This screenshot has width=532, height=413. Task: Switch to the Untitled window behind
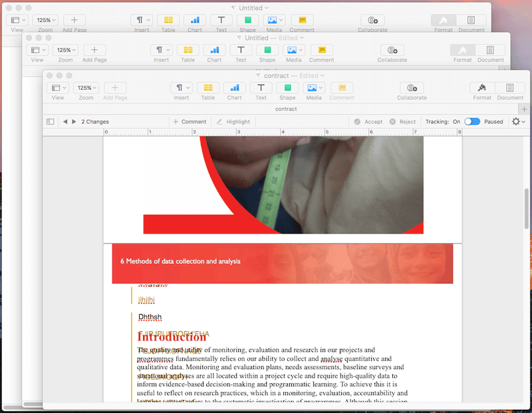(x=251, y=7)
